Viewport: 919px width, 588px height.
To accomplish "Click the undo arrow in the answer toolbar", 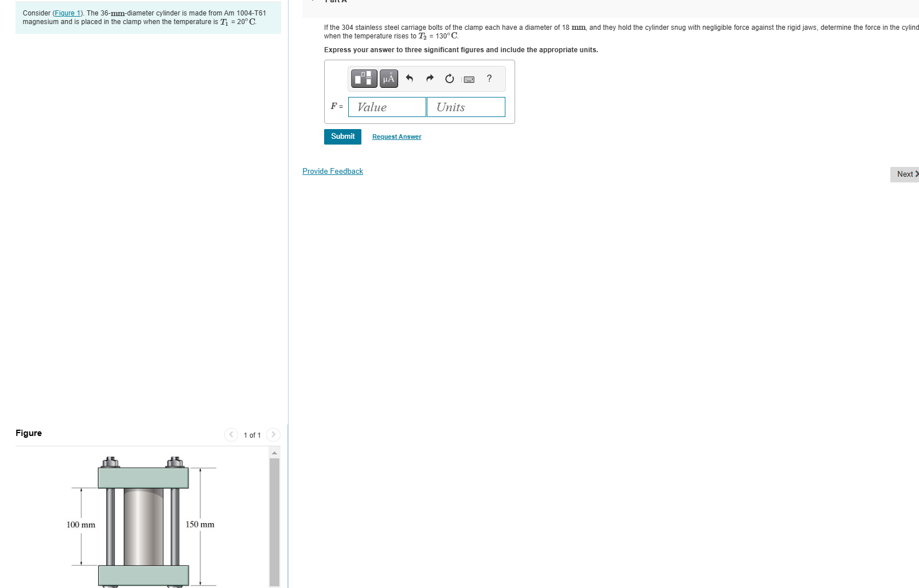I will point(409,79).
